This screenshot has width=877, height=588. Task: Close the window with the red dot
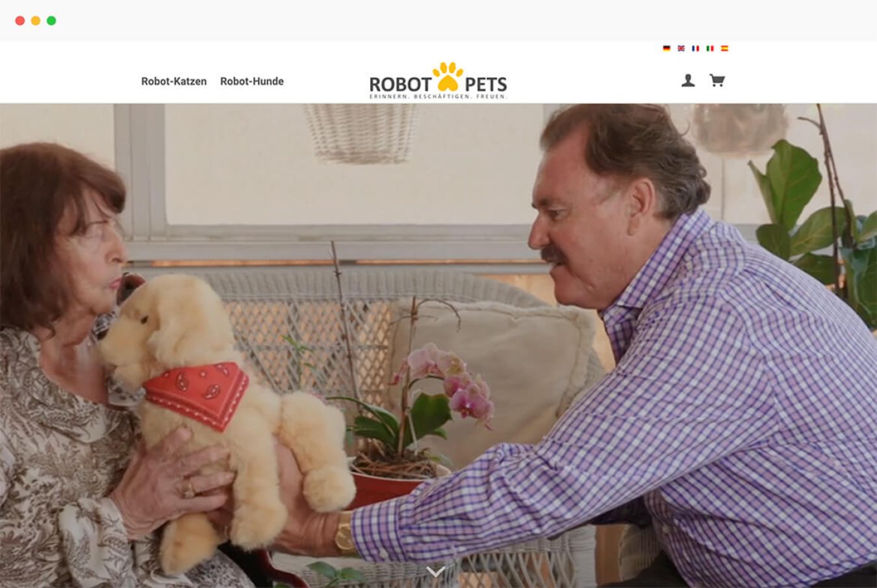(x=20, y=21)
